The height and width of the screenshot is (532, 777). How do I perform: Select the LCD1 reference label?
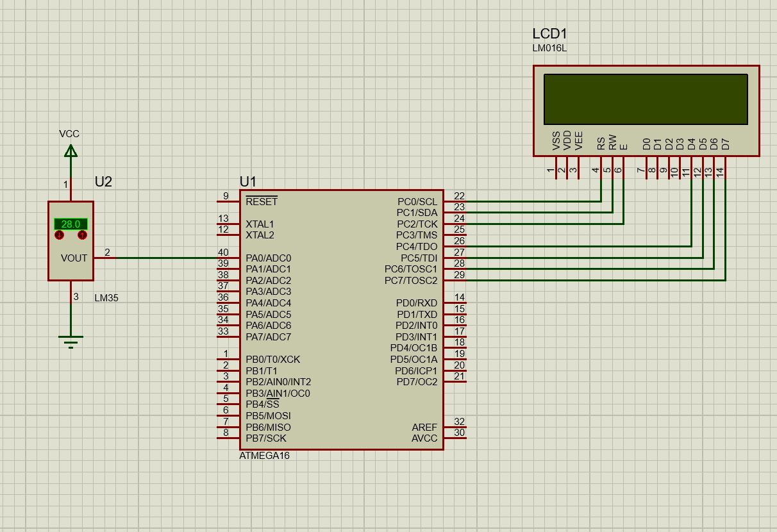[x=549, y=35]
